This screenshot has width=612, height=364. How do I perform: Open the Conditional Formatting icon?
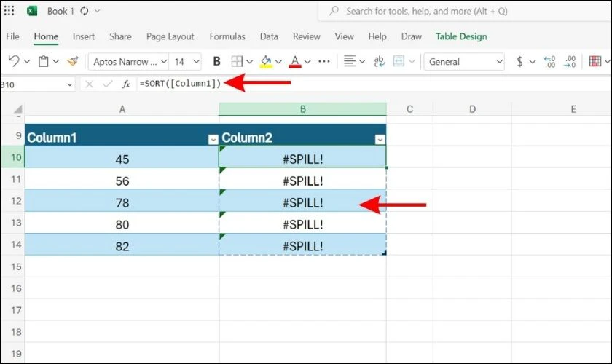pos(595,61)
